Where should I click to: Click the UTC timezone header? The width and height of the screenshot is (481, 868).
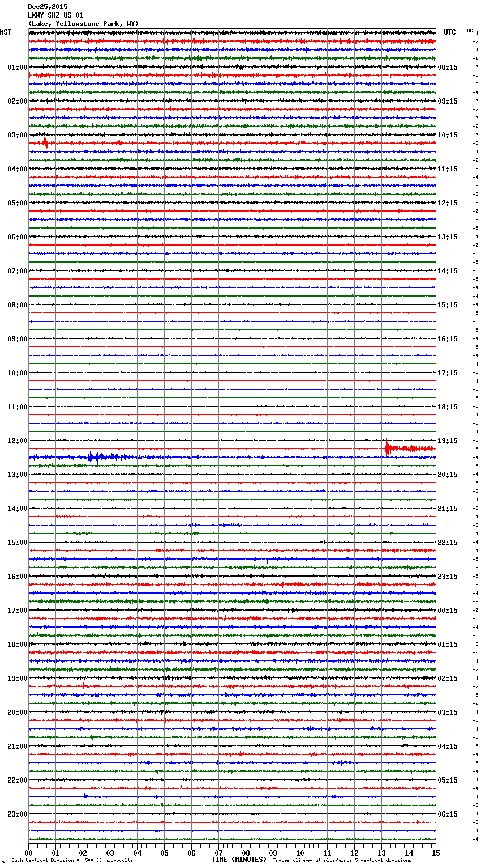pyautogui.click(x=450, y=32)
